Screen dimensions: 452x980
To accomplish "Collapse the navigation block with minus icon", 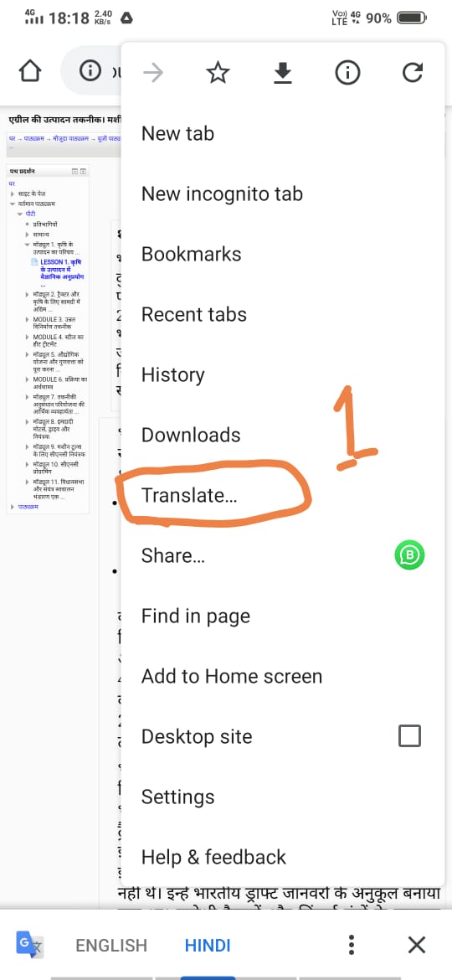I will pos(75,171).
